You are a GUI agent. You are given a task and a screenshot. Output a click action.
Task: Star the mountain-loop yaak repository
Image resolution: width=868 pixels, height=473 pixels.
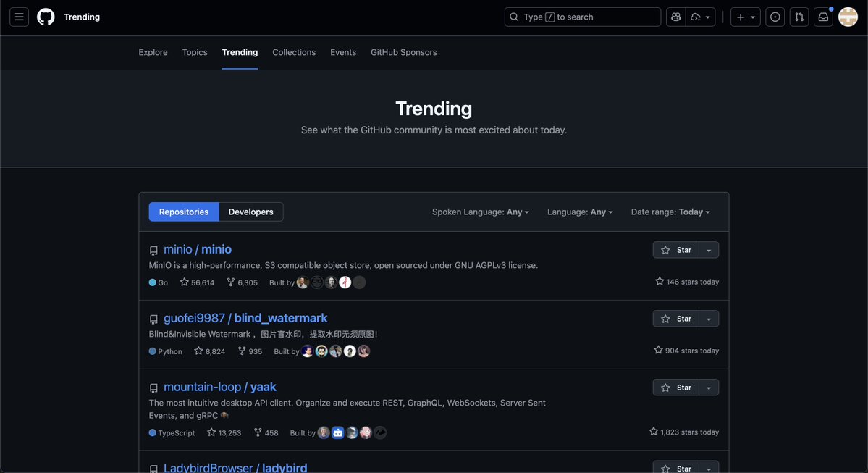click(x=676, y=387)
